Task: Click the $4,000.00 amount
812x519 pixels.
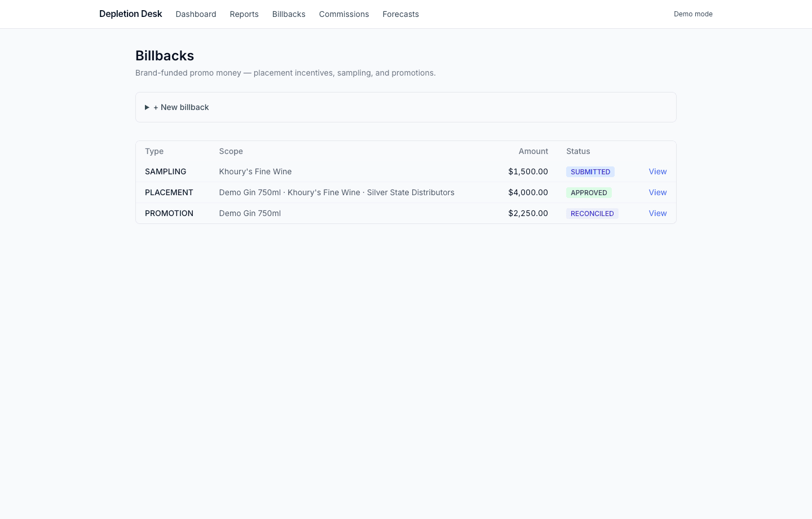Action: [528, 192]
